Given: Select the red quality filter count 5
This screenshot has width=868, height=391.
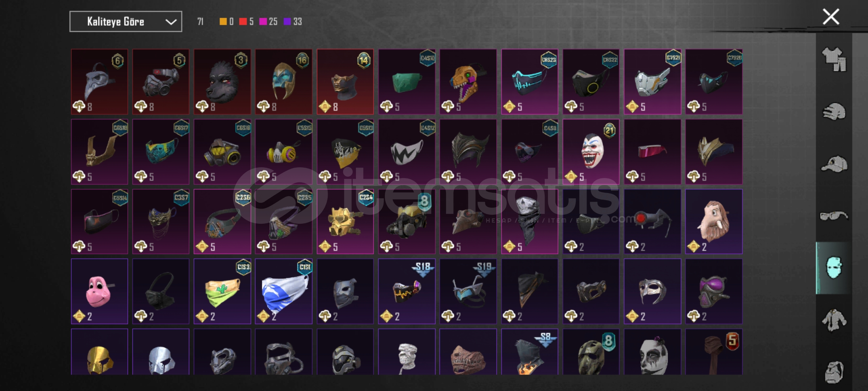Looking at the screenshot, I should point(246,22).
